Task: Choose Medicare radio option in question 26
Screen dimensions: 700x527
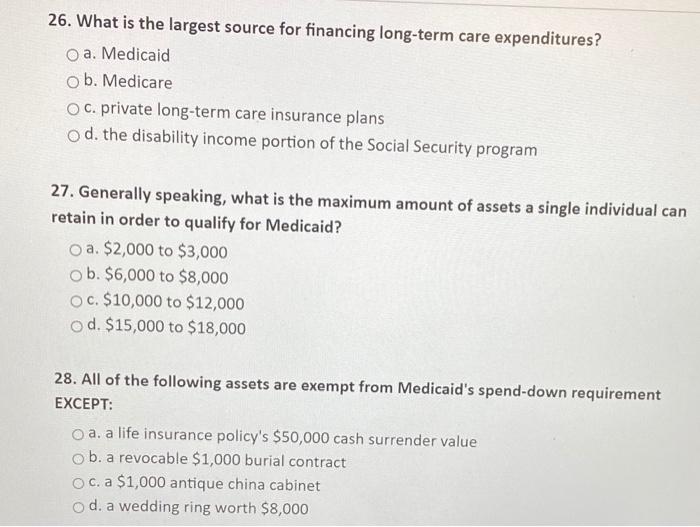Action: point(73,83)
